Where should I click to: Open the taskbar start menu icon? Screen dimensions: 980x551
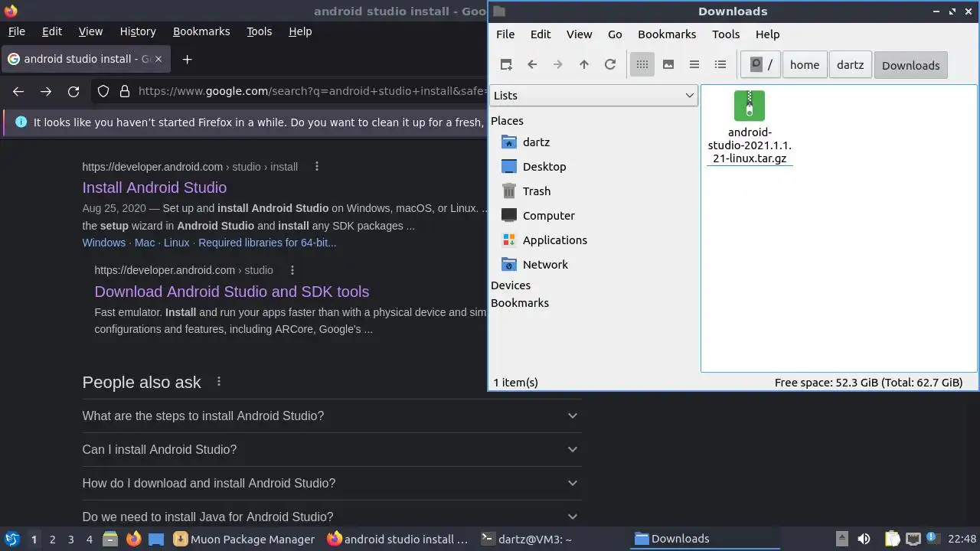pyautogui.click(x=12, y=540)
